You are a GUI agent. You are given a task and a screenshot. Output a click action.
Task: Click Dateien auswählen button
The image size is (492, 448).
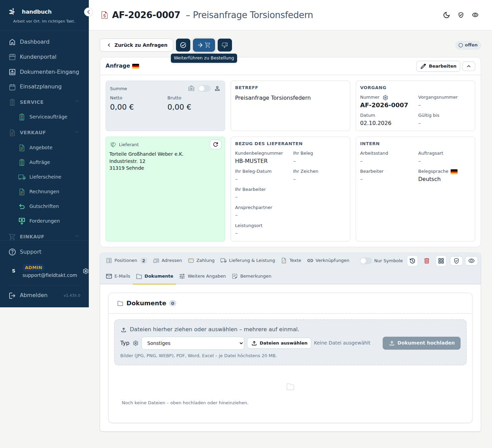point(279,343)
